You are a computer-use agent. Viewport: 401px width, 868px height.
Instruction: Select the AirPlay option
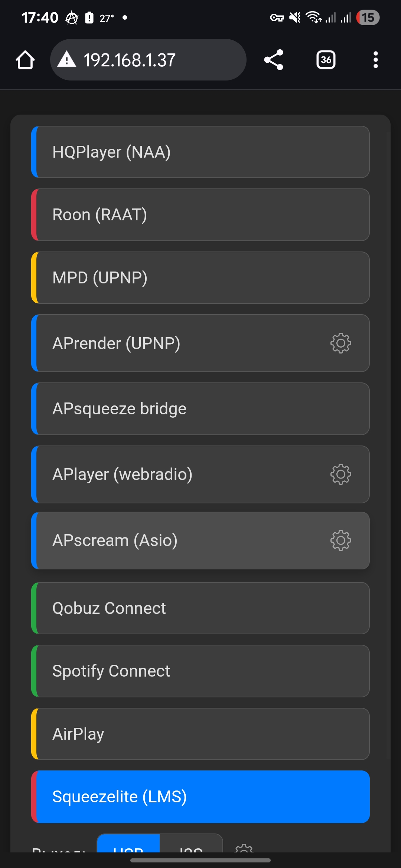[x=200, y=734]
